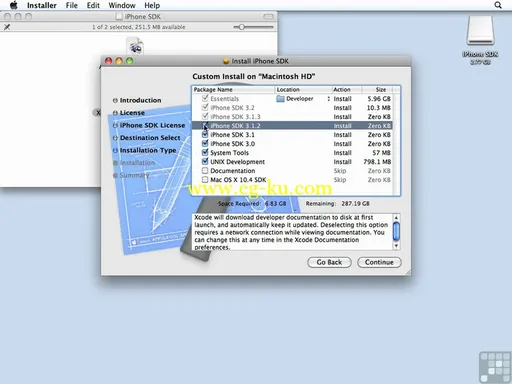Toggle the Essentials checkbox
512x384 pixels.
pyautogui.click(x=205, y=98)
